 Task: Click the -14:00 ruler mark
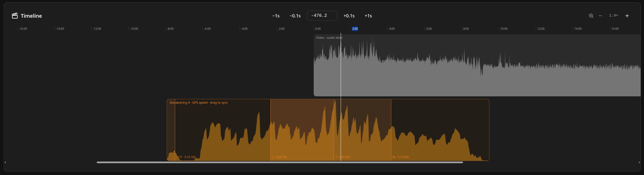coord(60,29)
